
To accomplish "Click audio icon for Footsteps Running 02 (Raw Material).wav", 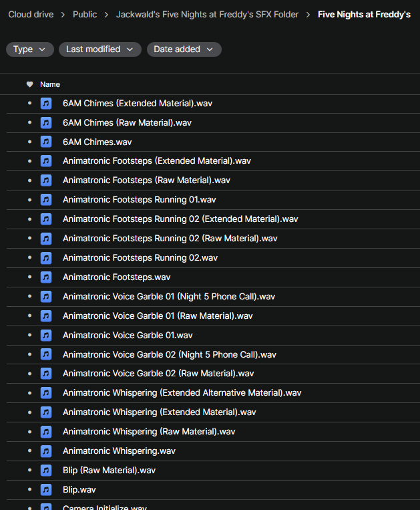I will (x=46, y=239).
